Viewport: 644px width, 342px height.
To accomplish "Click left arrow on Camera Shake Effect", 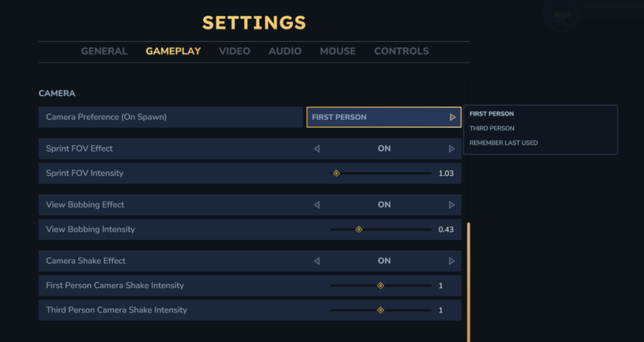I will (316, 261).
